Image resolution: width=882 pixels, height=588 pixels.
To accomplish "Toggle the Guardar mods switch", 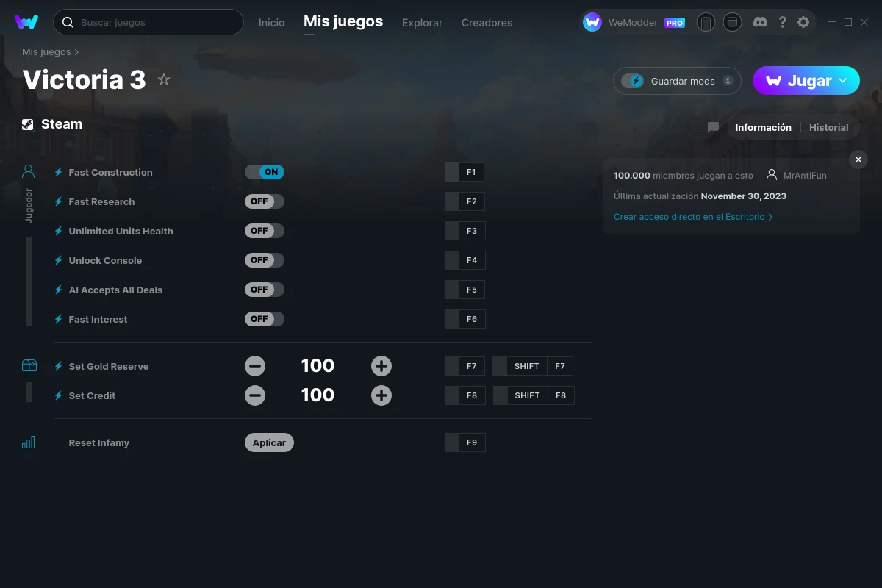I will point(633,81).
